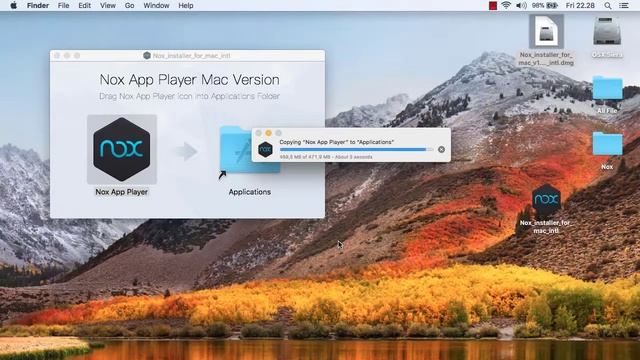The height and width of the screenshot is (360, 640).
Task: Open the Edit menu
Action: click(x=84, y=5)
